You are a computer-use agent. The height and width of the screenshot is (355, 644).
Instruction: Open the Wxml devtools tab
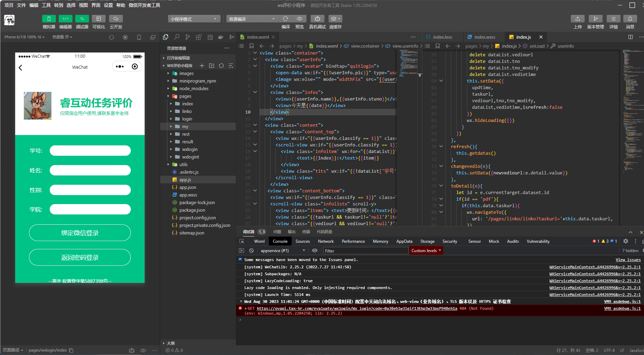(259, 241)
